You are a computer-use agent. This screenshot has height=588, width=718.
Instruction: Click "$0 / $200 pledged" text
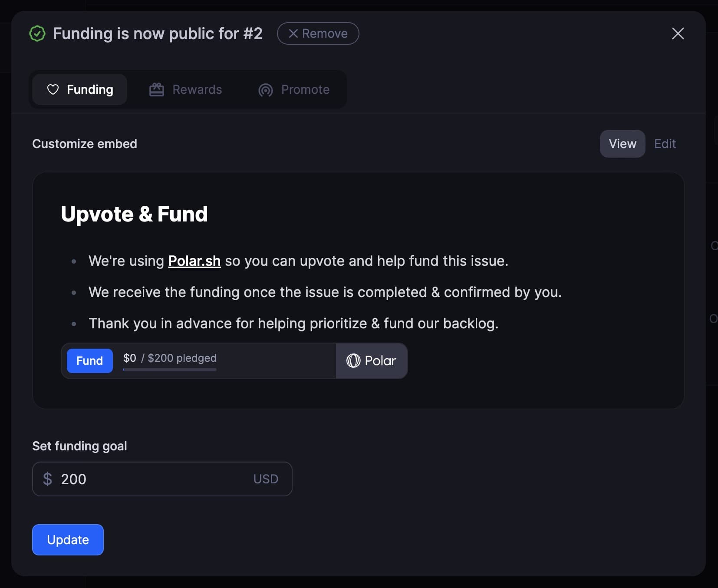pyautogui.click(x=170, y=358)
